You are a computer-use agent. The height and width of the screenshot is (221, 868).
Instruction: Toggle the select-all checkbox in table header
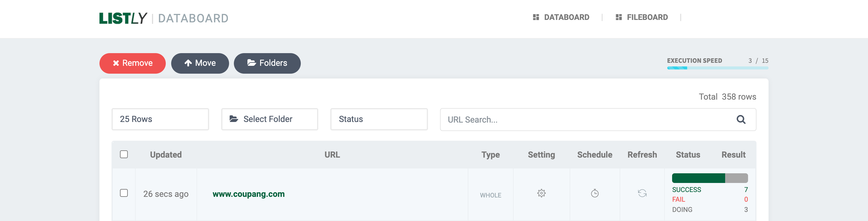124,155
